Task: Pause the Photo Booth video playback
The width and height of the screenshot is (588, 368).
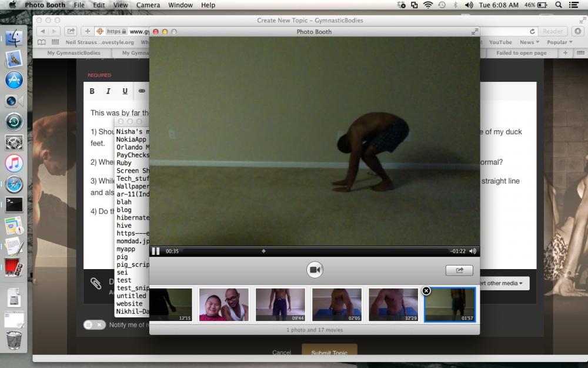Action: pos(156,251)
